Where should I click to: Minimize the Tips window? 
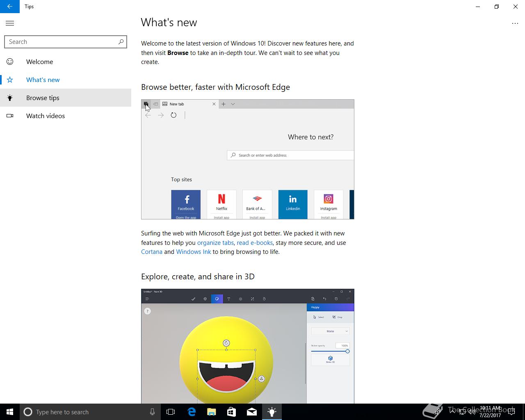coord(478,7)
